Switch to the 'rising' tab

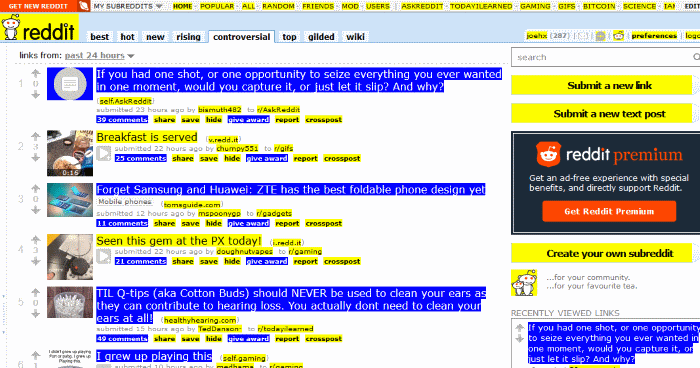point(188,37)
